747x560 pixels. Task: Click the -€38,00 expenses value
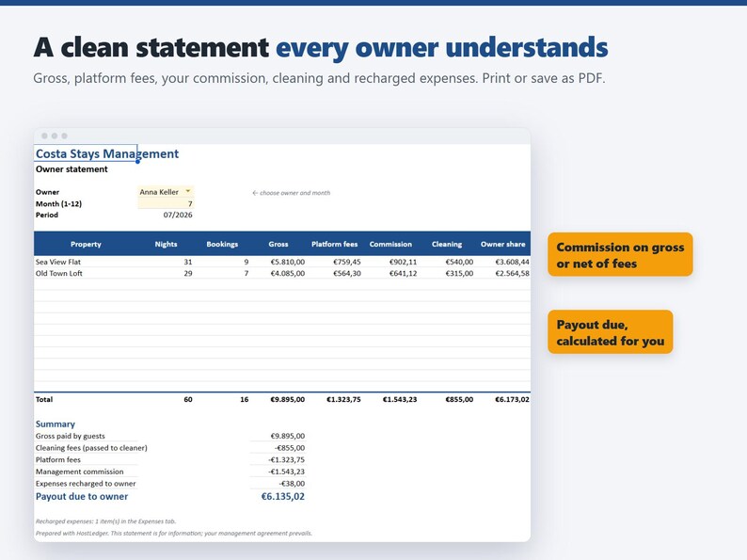[292, 483]
